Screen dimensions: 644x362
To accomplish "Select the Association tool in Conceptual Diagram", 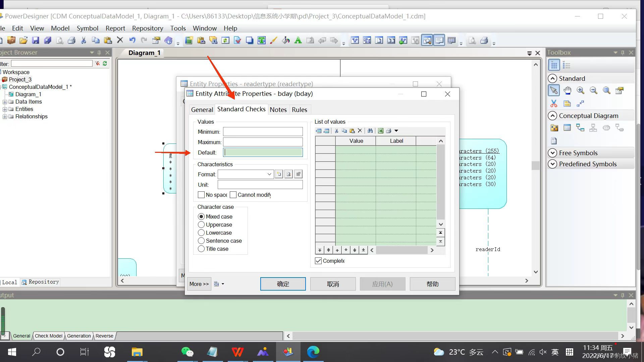I will click(x=606, y=128).
